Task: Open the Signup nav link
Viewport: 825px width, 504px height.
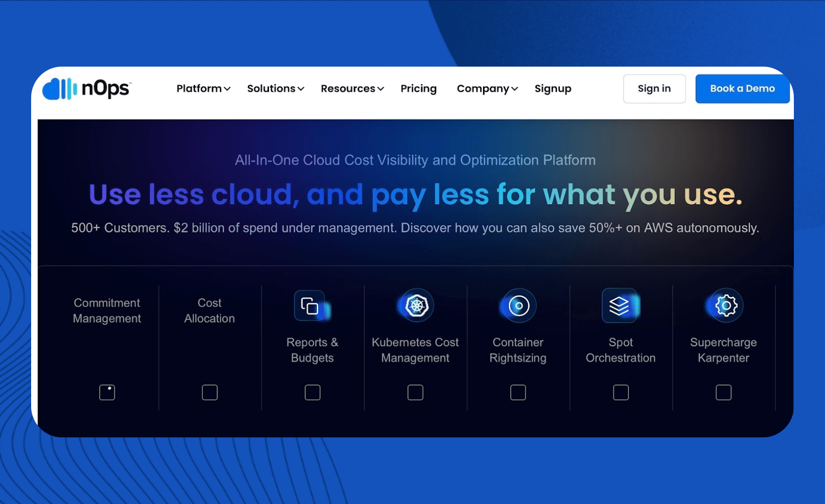Action: [553, 89]
